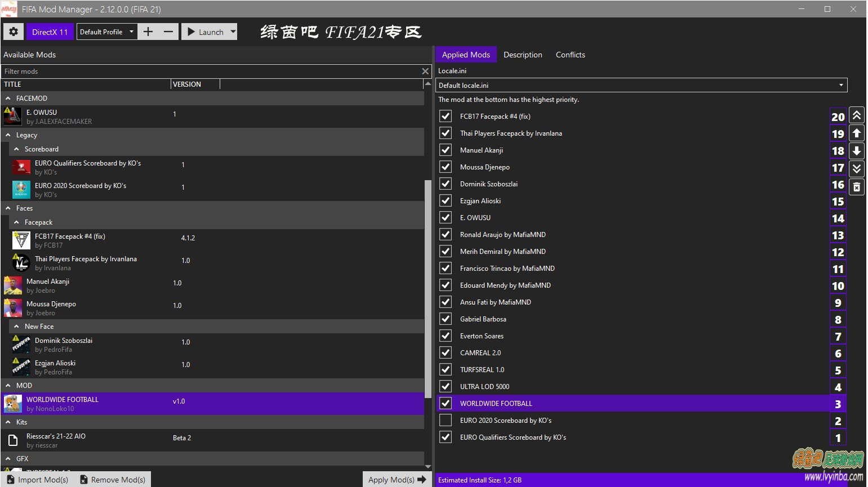Click WORLDWIDE FOOTBALL mod icon

(13, 404)
